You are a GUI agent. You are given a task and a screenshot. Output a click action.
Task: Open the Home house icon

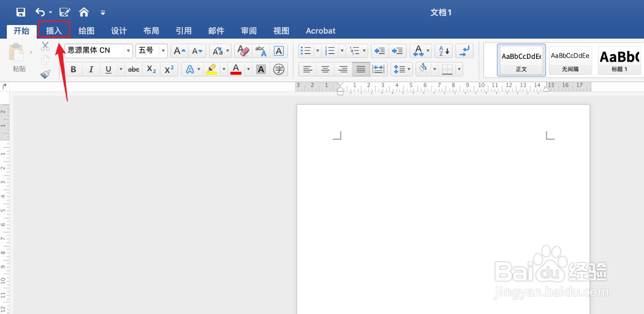pos(84,12)
